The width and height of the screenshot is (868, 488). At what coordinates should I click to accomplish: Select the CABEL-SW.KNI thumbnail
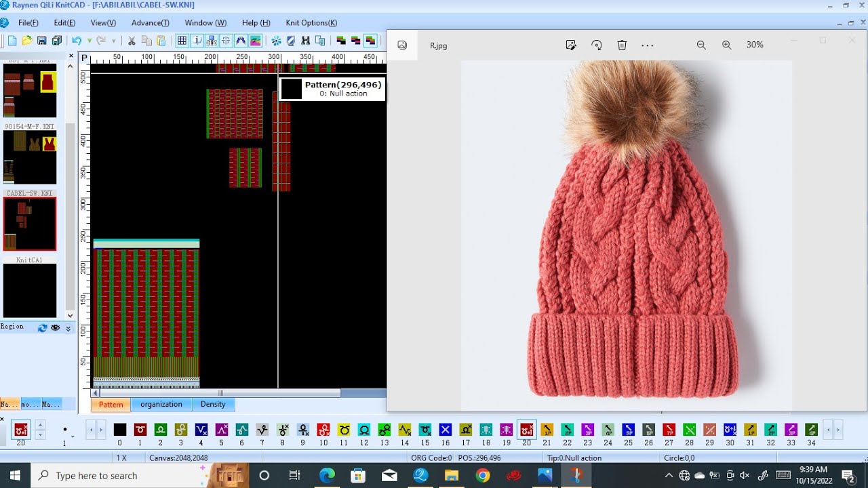(30, 224)
